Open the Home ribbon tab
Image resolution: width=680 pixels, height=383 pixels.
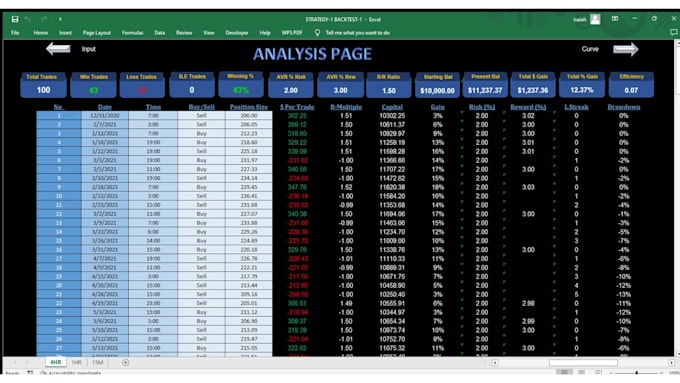(x=41, y=33)
